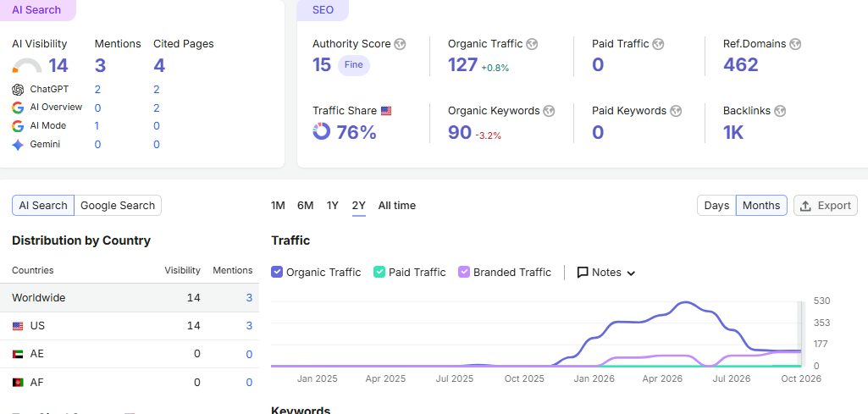Click the Visibility column header
The width and height of the screenshot is (868, 414).
182,271
